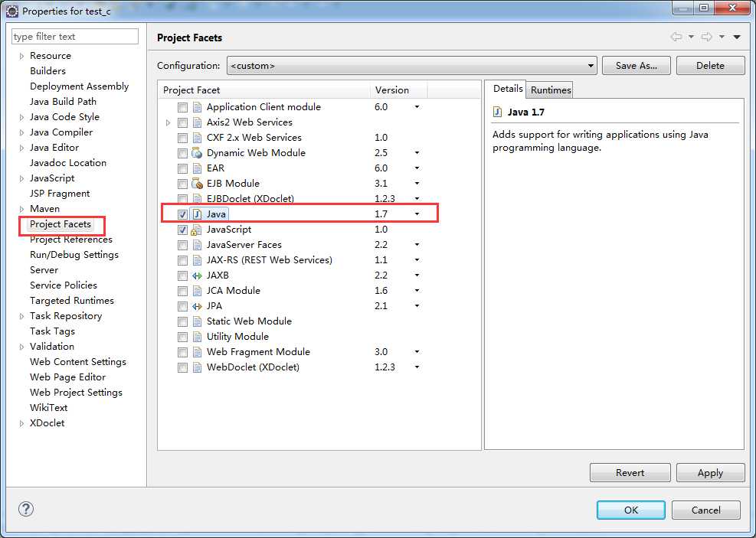Click the JavaServer Faces document icon
The image size is (756, 538).
[197, 245]
